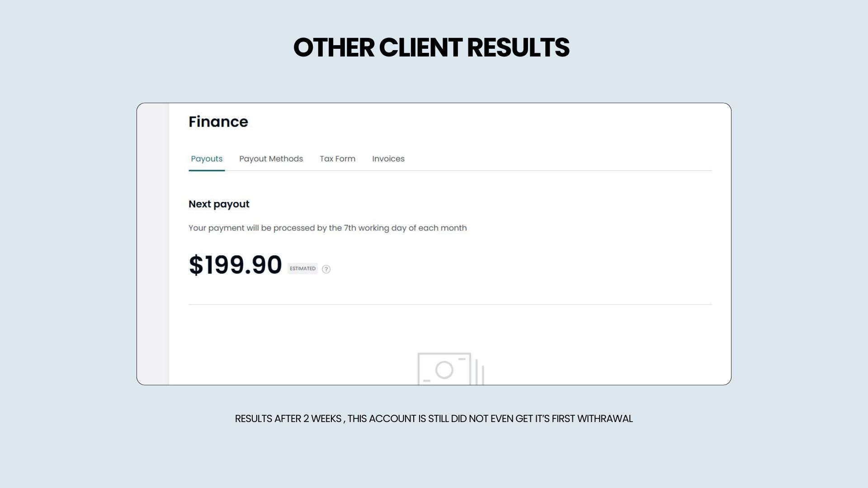Click the gray left sidebar strip
This screenshot has width=868, height=488.
[x=153, y=244]
